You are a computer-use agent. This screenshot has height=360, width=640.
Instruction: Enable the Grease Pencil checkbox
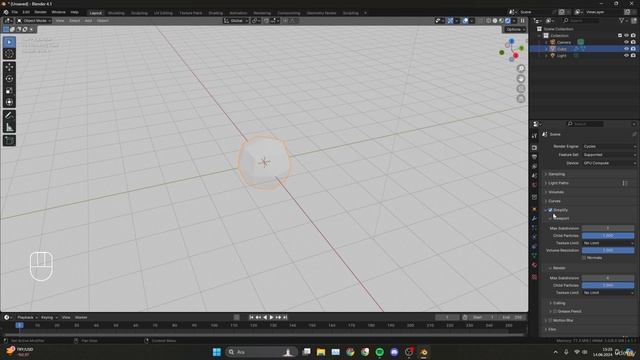tap(555, 311)
